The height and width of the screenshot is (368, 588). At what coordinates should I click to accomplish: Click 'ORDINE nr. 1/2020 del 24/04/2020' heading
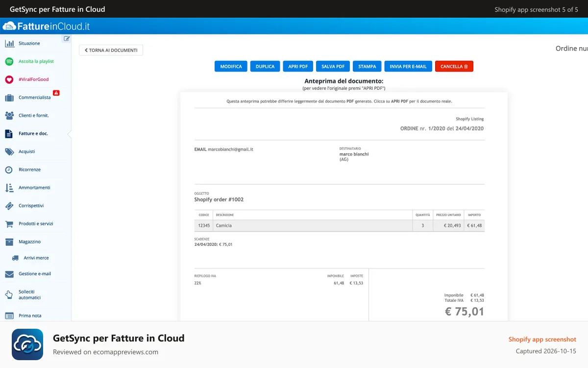click(442, 129)
